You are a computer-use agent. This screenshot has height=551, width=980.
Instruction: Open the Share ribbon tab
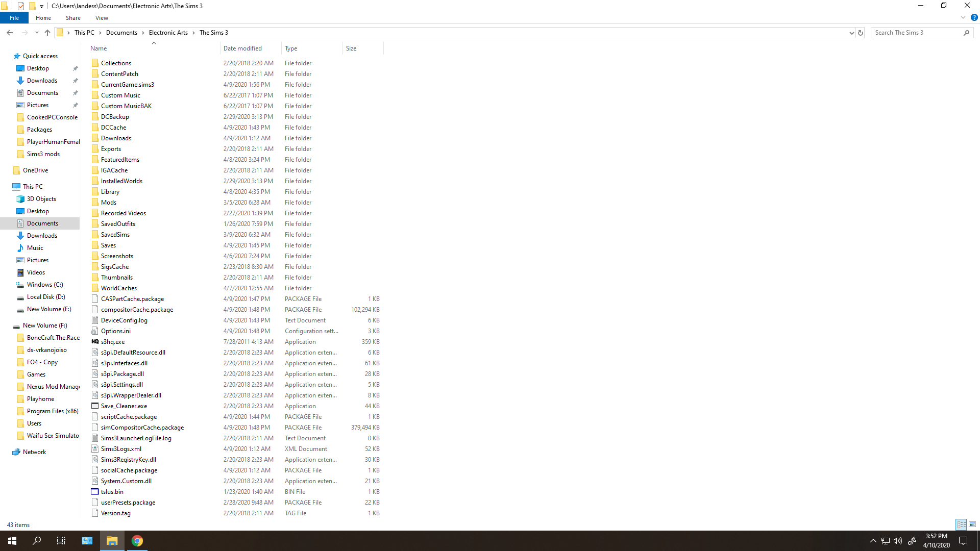[x=73, y=18]
